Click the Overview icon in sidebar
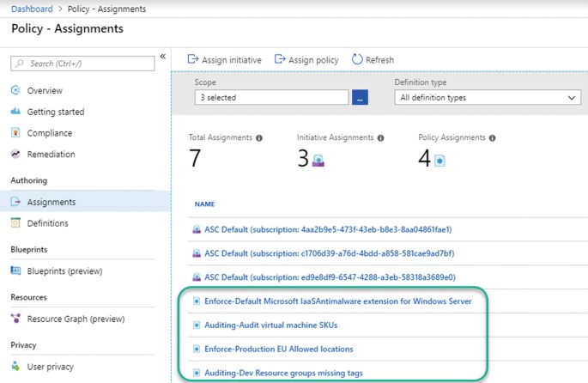588x383 pixels. [x=15, y=90]
